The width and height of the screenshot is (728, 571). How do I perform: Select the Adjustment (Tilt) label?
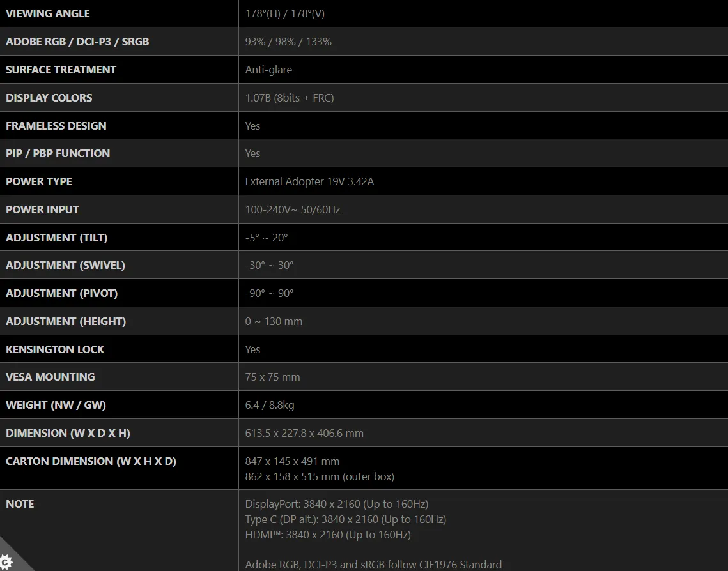[57, 238]
